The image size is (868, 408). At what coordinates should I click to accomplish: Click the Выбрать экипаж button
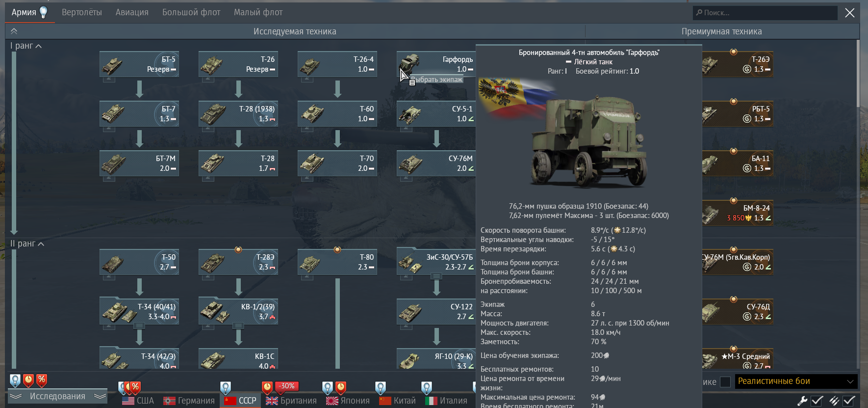click(x=436, y=80)
